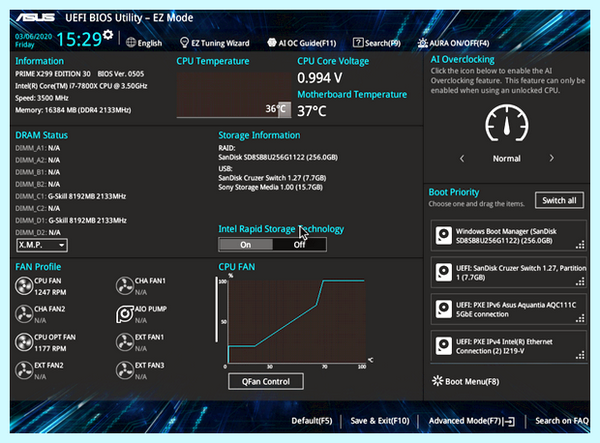This screenshot has width=600, height=443.
Task: Click the CPU OPT FAN icon
Action: pyautogui.click(x=24, y=342)
